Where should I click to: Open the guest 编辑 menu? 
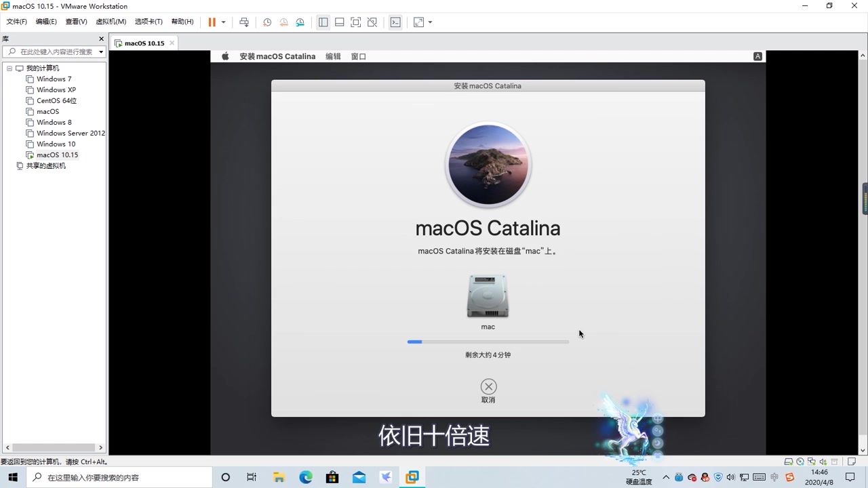(x=333, y=56)
